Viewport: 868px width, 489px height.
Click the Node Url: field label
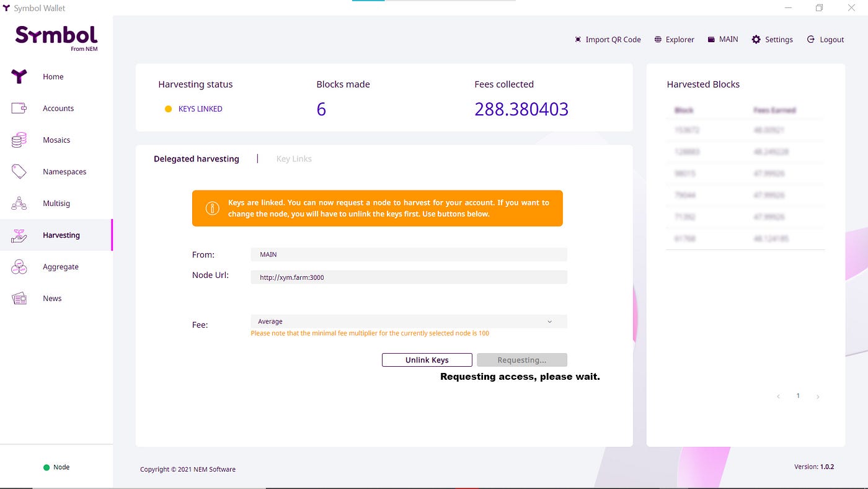click(210, 275)
